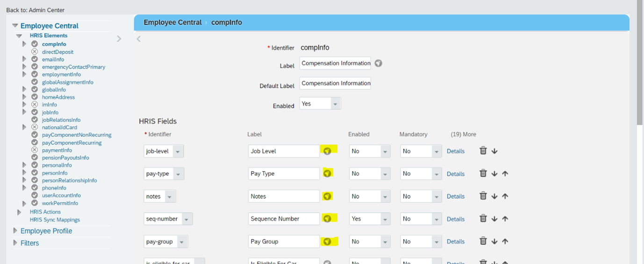Move seq-number field up with arrow
Viewport: 644px width, 264px height.
pos(505,219)
